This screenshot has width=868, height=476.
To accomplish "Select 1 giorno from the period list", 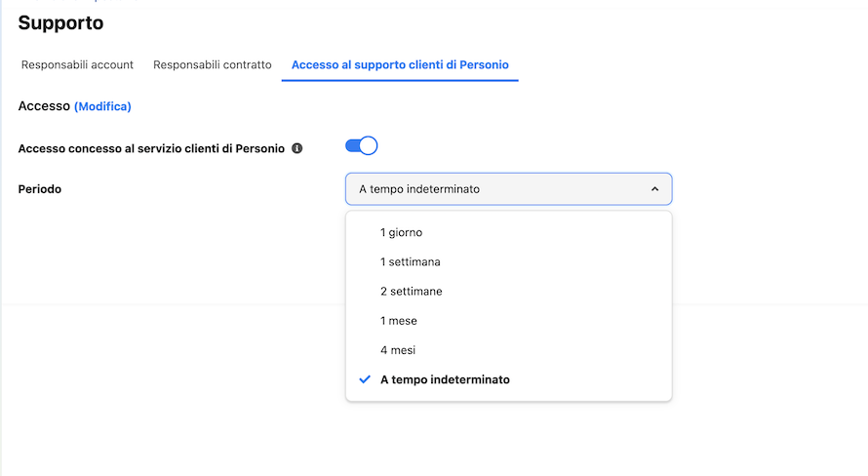I will point(509,232).
